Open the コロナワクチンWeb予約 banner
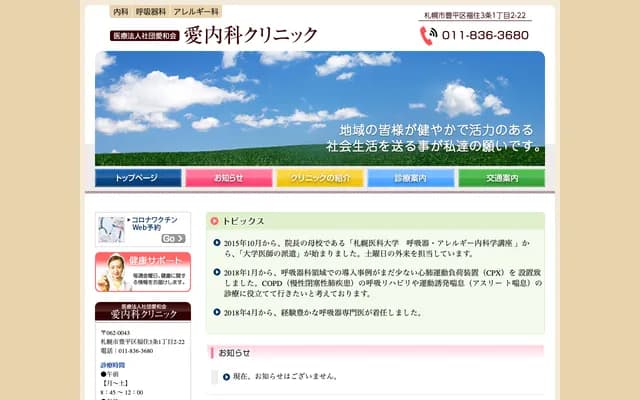The image size is (640, 400). 143,229
